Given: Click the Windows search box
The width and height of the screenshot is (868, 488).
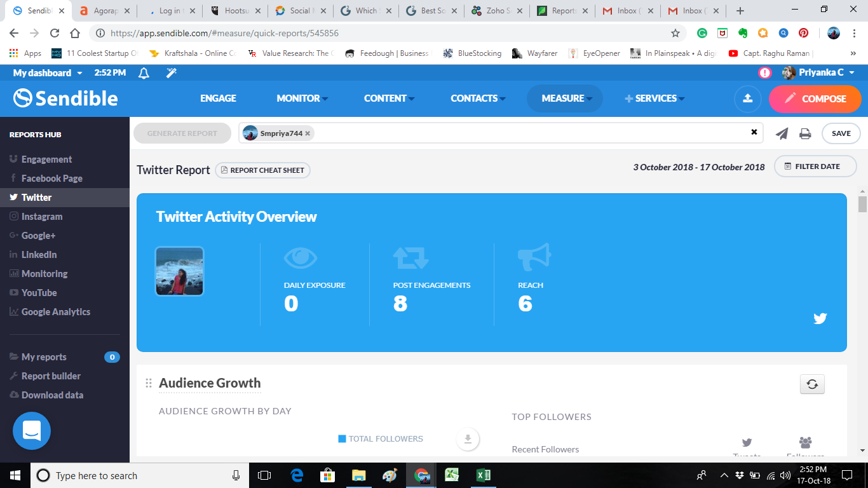Looking at the screenshot, I should coord(139,475).
